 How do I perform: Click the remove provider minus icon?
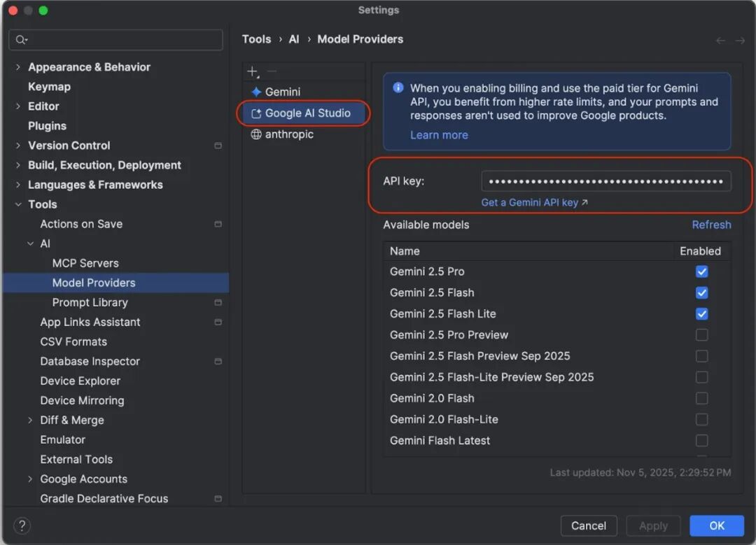click(x=272, y=71)
